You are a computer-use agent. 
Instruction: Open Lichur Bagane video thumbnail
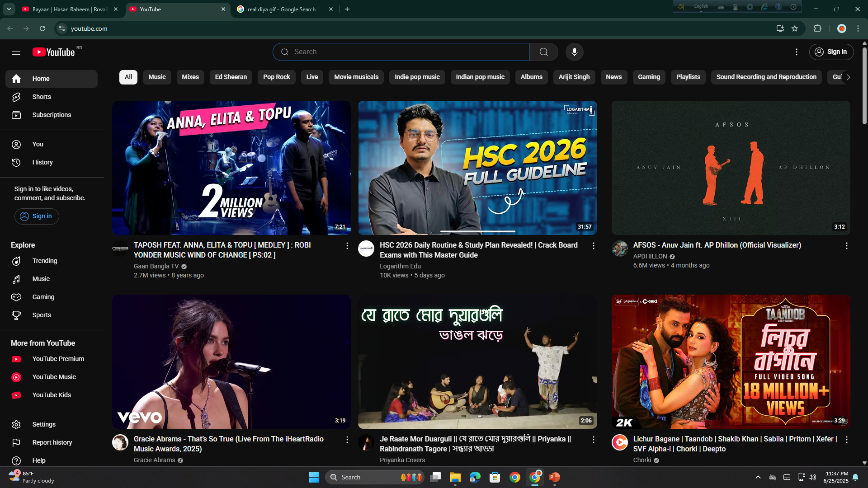731,362
